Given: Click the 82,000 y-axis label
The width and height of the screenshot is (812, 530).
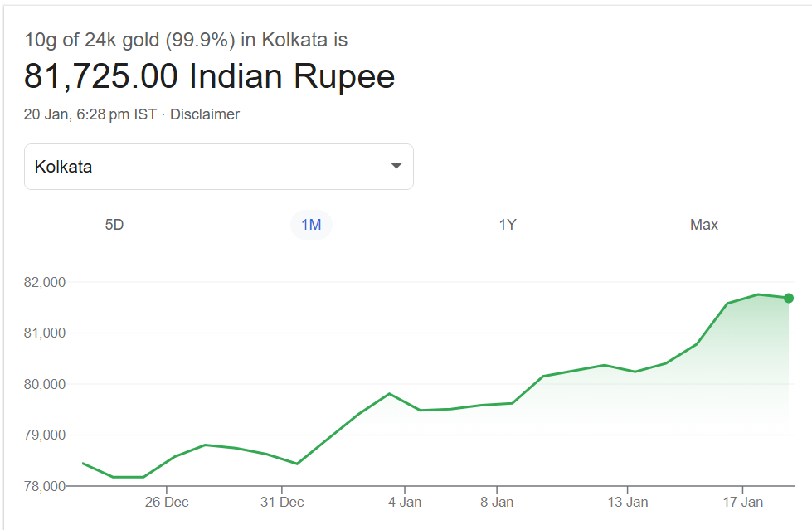Looking at the screenshot, I should tap(45, 282).
